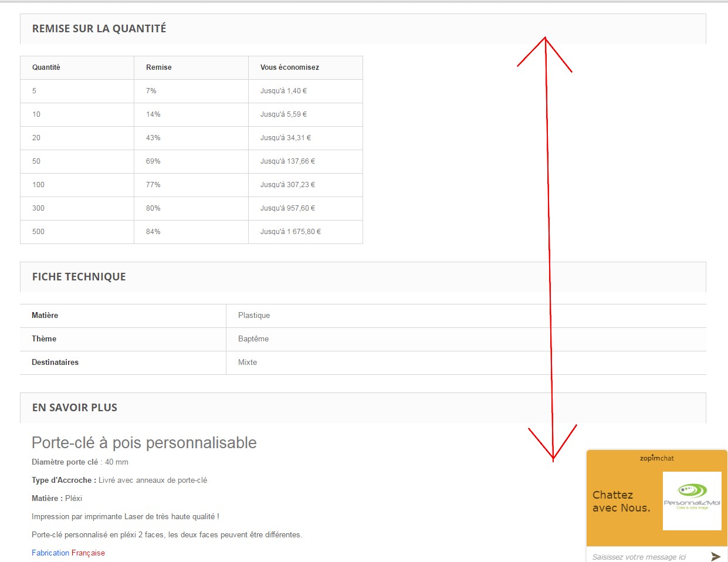This screenshot has width=728, height=562.
Task: Click discount cell '80%'
Action: (191, 208)
